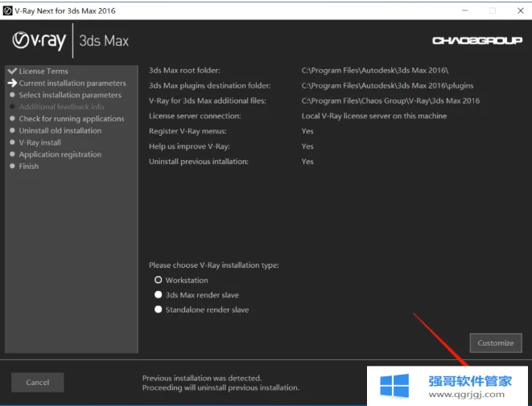Click the Uninstall old installation step
The width and height of the screenshot is (532, 406).
60,130
